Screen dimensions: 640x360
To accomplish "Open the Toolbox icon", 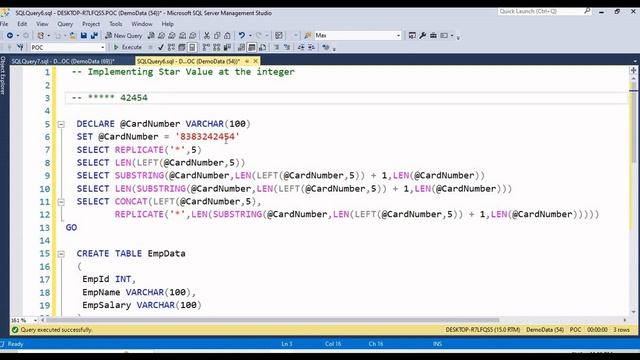I will [433, 36].
